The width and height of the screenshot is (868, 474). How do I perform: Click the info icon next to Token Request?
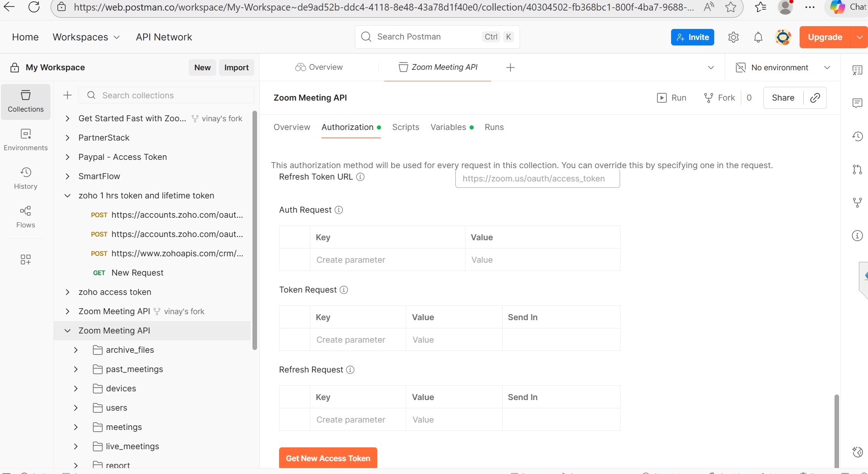coord(344,290)
